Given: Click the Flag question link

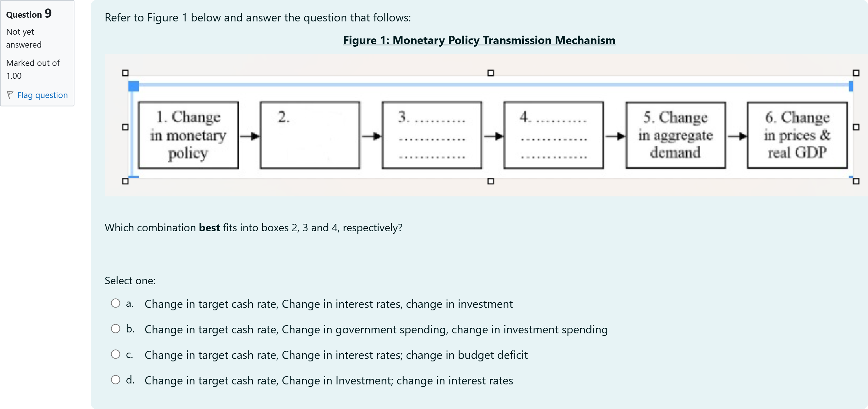Looking at the screenshot, I should tap(43, 95).
